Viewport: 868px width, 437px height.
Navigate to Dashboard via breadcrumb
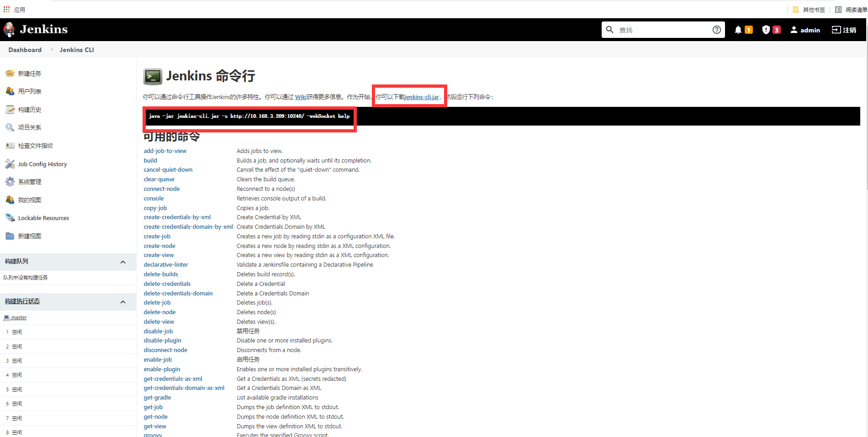(x=25, y=50)
